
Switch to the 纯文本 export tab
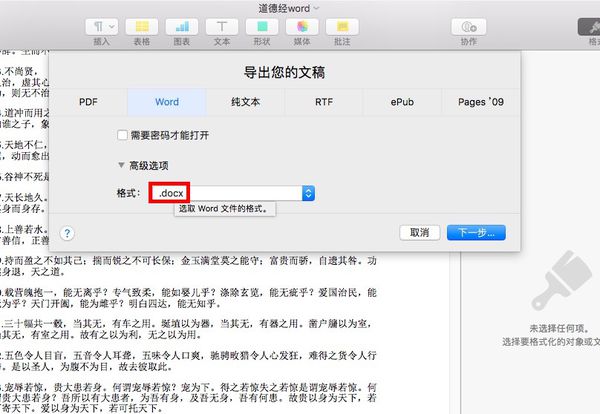pyautogui.click(x=245, y=102)
